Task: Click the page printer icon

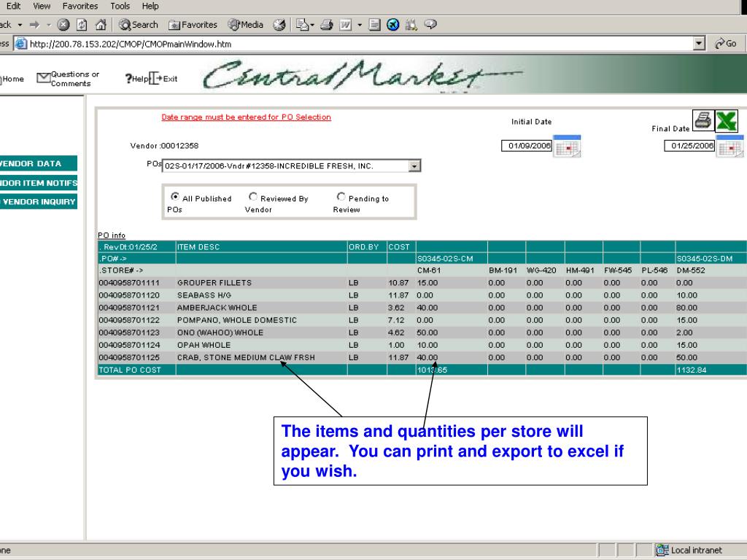Action: (703, 120)
